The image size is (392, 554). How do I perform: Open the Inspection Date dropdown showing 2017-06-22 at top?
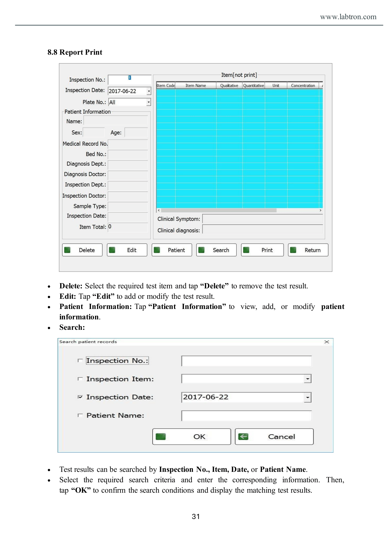click(x=149, y=91)
